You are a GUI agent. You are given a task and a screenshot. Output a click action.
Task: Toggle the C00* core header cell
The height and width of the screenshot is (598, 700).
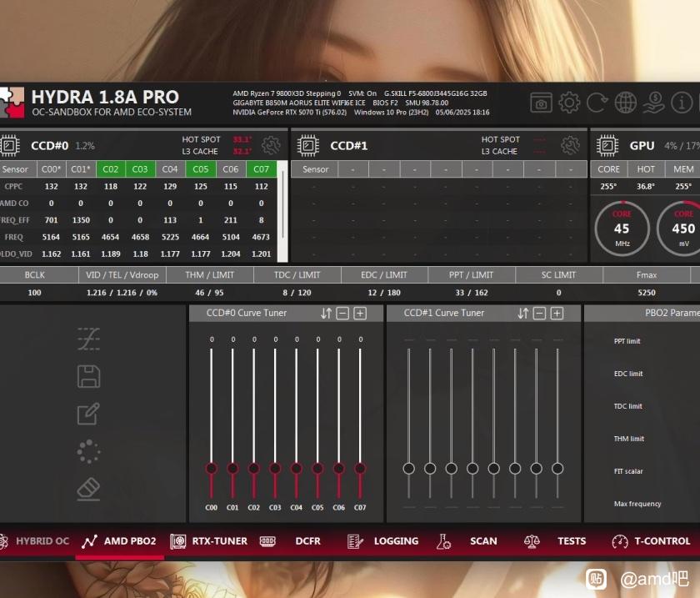(x=52, y=169)
